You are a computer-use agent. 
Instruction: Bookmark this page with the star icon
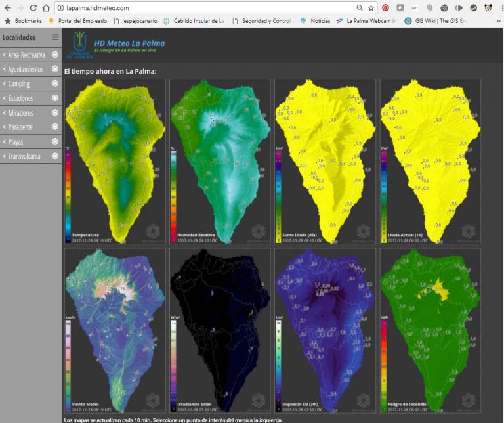371,8
